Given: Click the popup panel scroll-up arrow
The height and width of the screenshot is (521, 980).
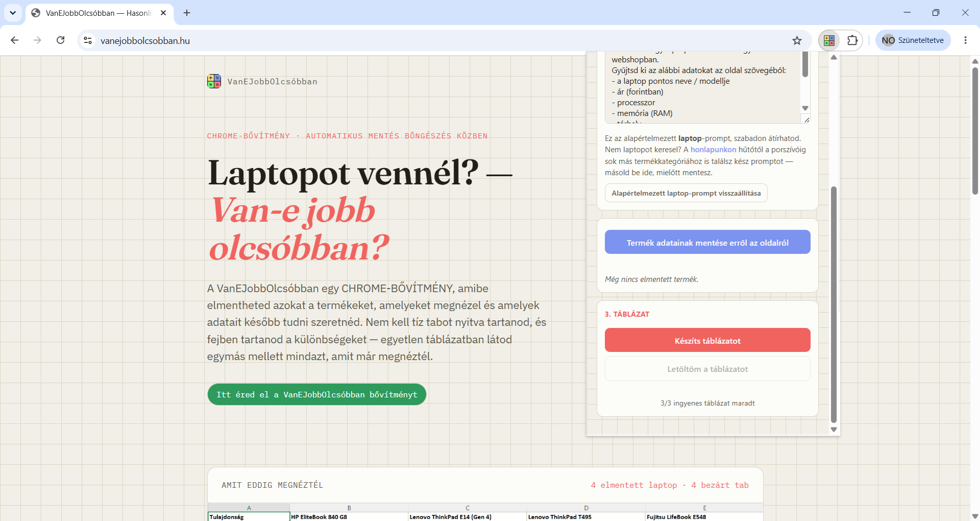Looking at the screenshot, I should coord(834,57).
